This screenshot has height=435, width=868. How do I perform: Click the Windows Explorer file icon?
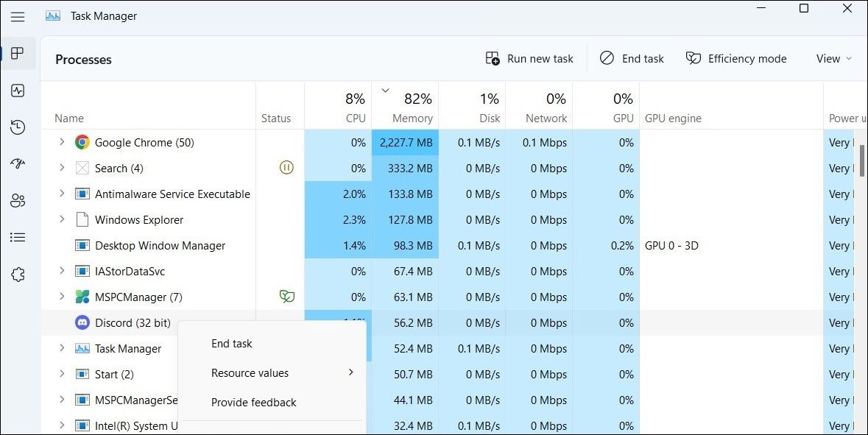[82, 220]
